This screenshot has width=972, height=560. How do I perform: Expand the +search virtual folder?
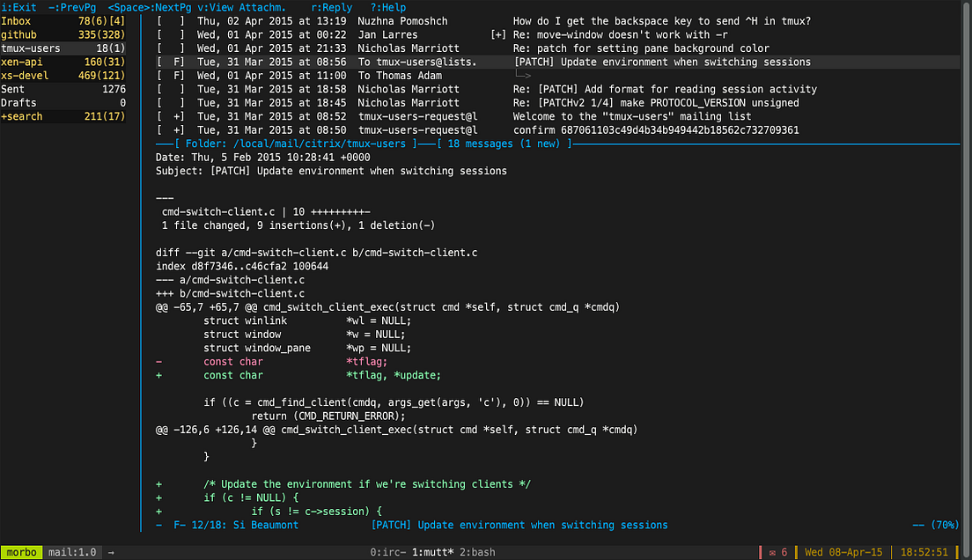[x=21, y=116]
